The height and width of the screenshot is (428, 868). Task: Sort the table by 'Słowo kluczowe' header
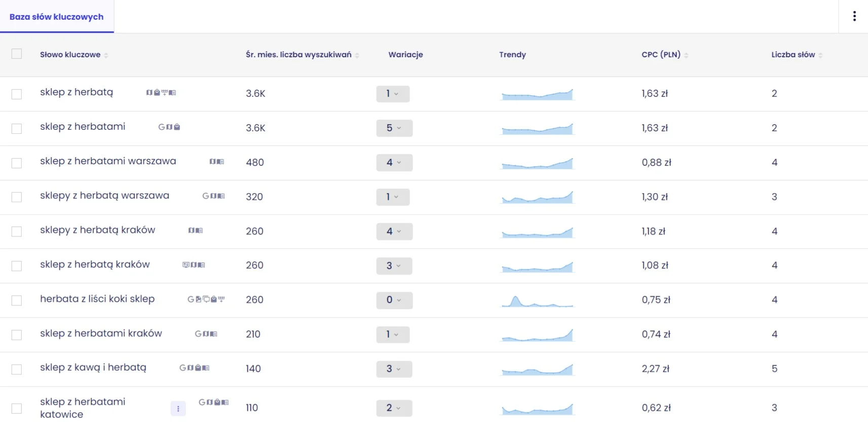[x=70, y=55]
